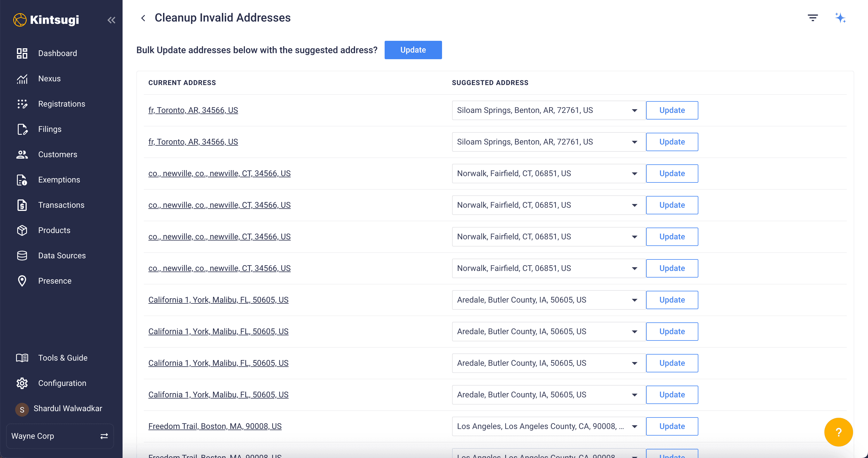Open Data Sources from the sidebar menu

[x=62, y=256]
